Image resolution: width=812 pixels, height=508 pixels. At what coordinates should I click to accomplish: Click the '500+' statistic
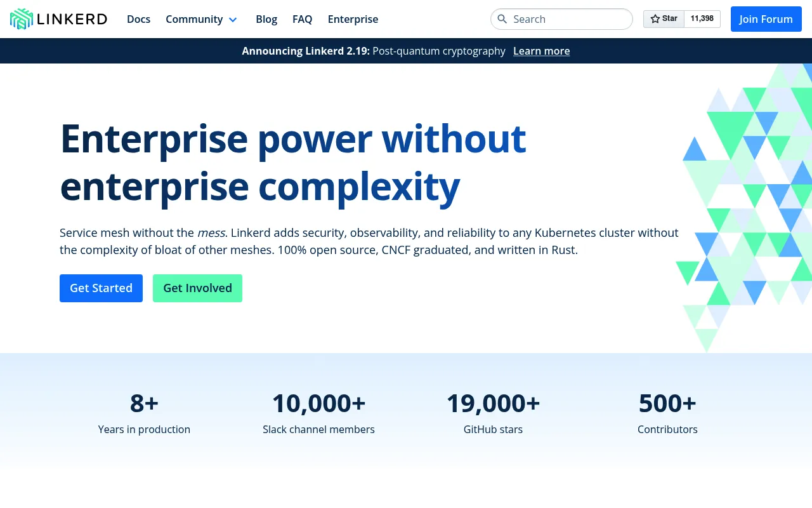coord(667,403)
